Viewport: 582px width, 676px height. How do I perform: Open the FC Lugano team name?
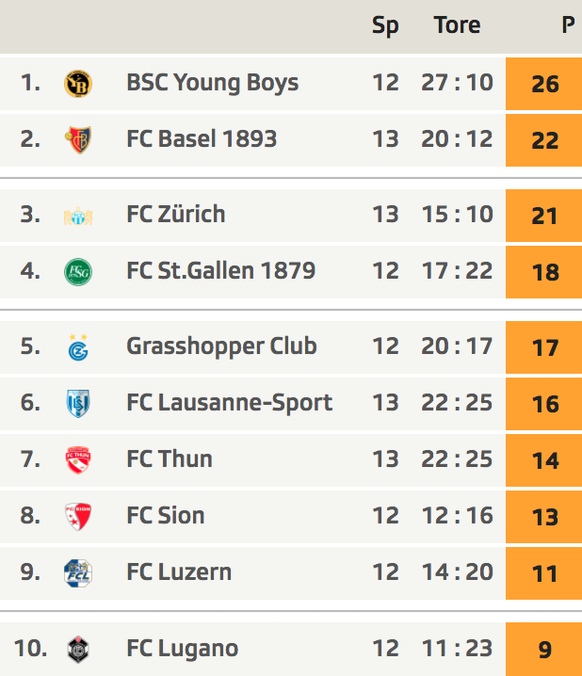click(x=182, y=648)
